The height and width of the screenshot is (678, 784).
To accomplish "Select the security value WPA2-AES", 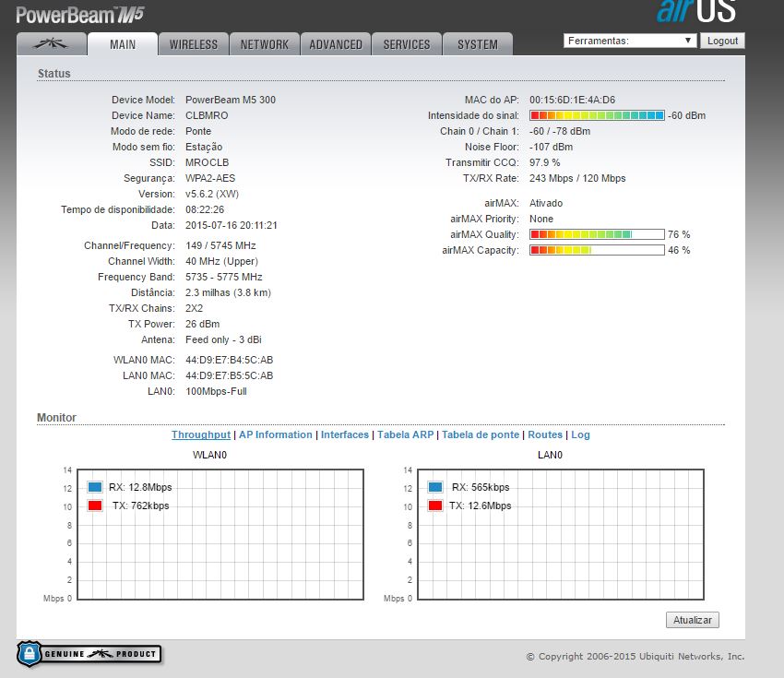I will point(210,178).
